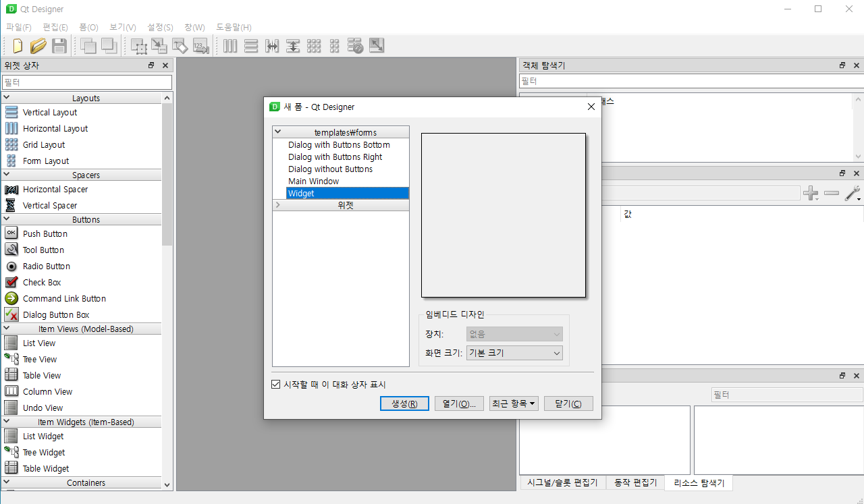Click the Open folder toolbar icon
The width and height of the screenshot is (864, 504).
point(38,46)
